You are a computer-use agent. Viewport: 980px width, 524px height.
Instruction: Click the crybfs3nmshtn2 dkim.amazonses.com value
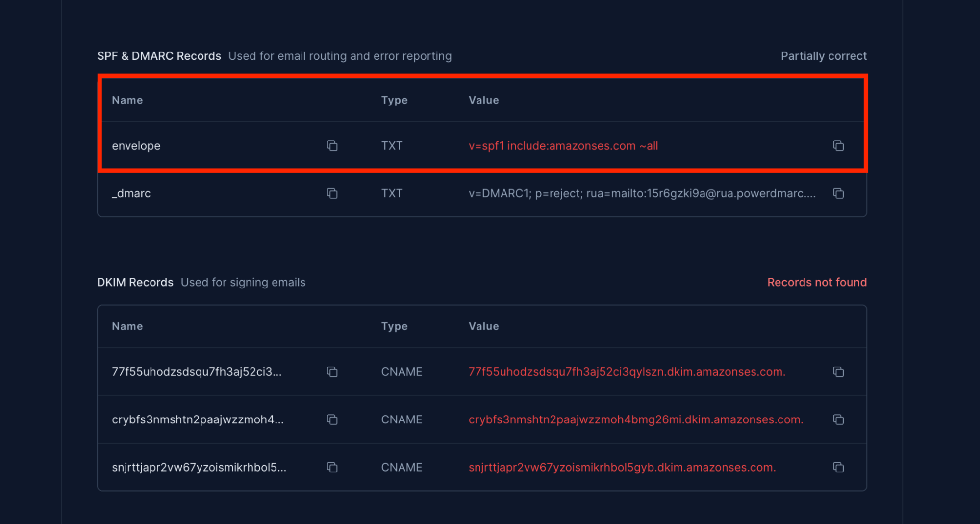click(635, 419)
